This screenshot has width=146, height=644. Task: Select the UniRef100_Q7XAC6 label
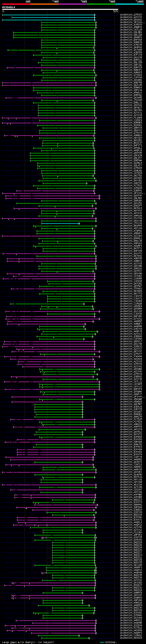(131, 75)
